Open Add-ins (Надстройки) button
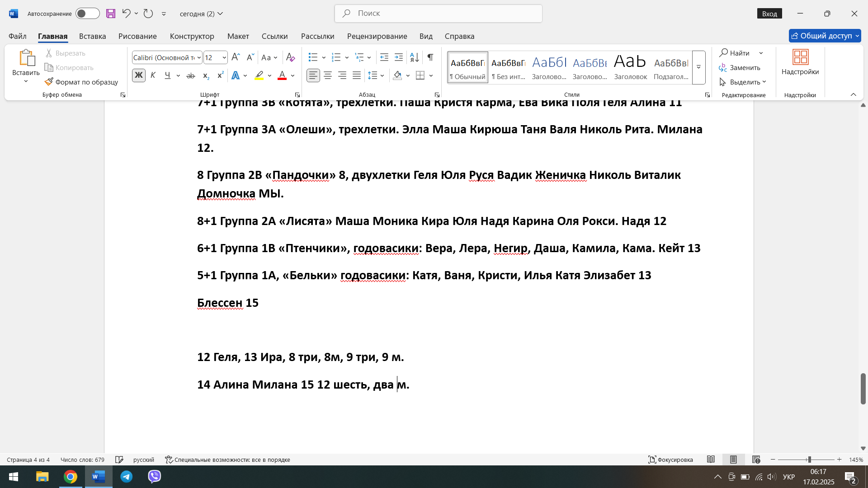This screenshot has width=868, height=488. tap(800, 62)
